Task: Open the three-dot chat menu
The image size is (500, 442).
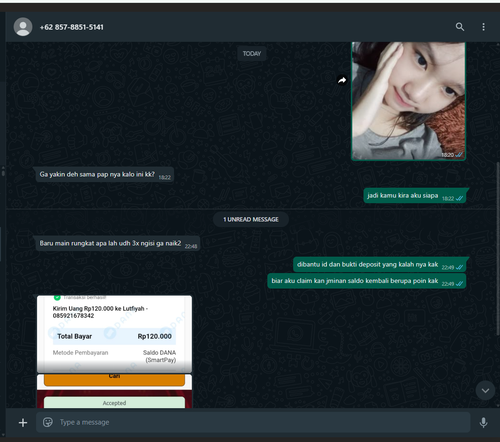Action: click(x=483, y=27)
